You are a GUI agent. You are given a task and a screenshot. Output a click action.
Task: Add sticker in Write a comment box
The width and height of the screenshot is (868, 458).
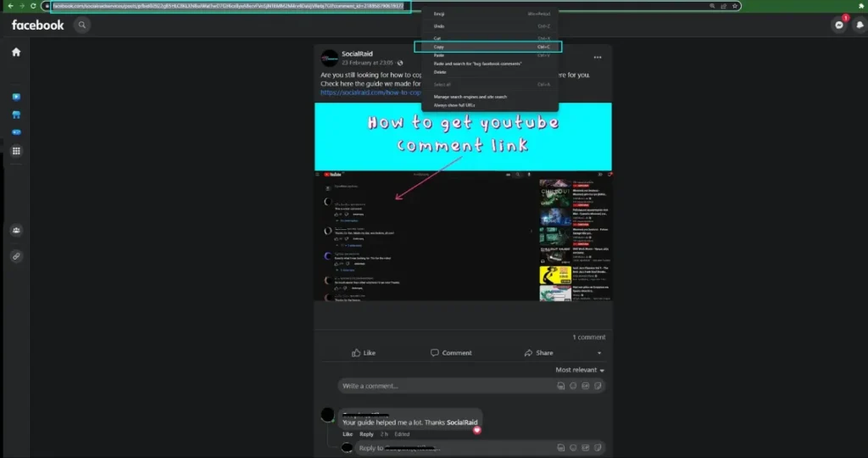[x=598, y=386]
